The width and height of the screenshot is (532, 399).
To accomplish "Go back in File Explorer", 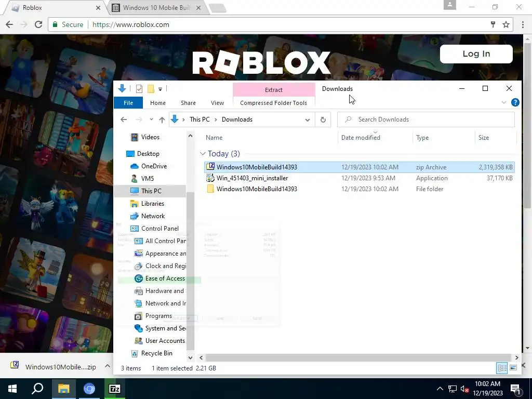I will pos(124,119).
